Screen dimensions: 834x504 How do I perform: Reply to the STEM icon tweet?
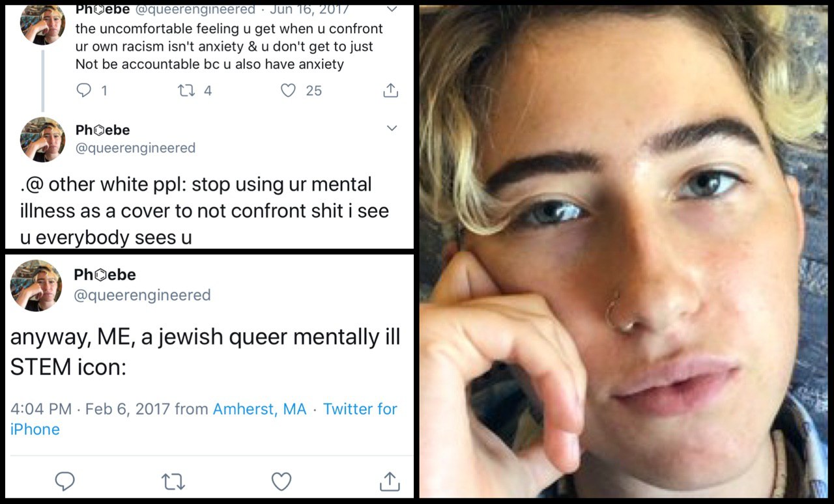click(x=65, y=481)
